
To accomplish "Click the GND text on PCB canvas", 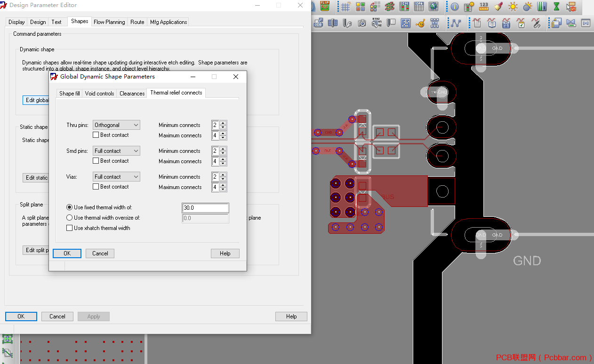I will [x=527, y=261].
